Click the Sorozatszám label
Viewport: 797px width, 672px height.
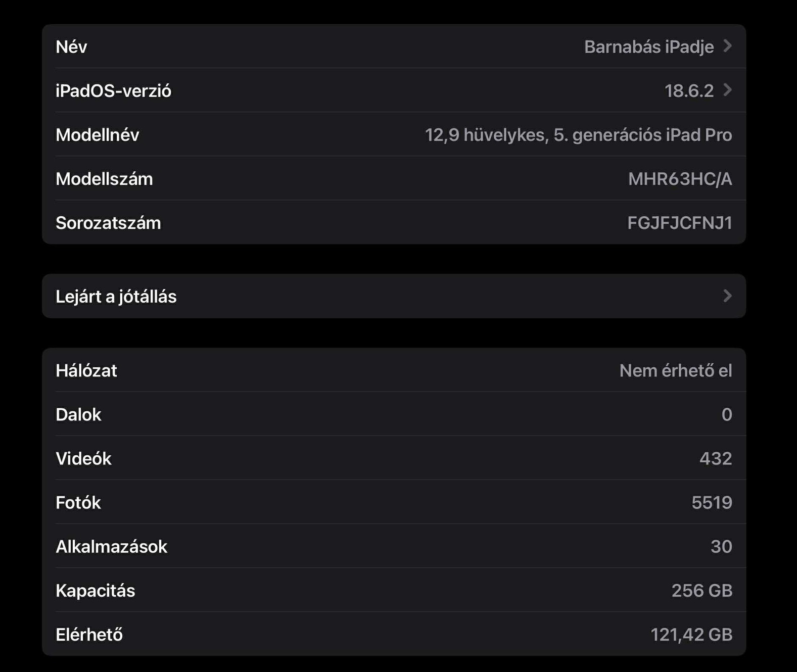point(108,223)
